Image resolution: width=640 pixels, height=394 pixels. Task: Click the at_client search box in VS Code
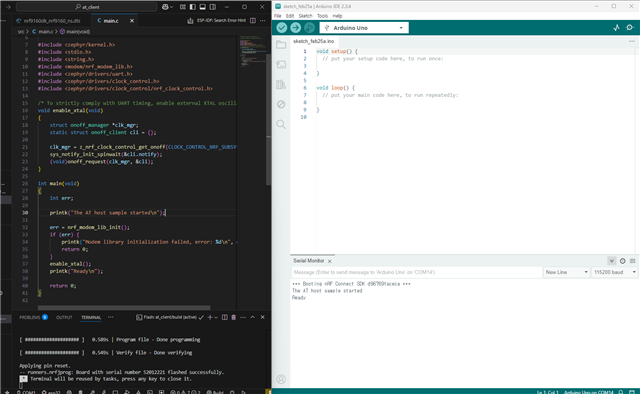(x=87, y=7)
